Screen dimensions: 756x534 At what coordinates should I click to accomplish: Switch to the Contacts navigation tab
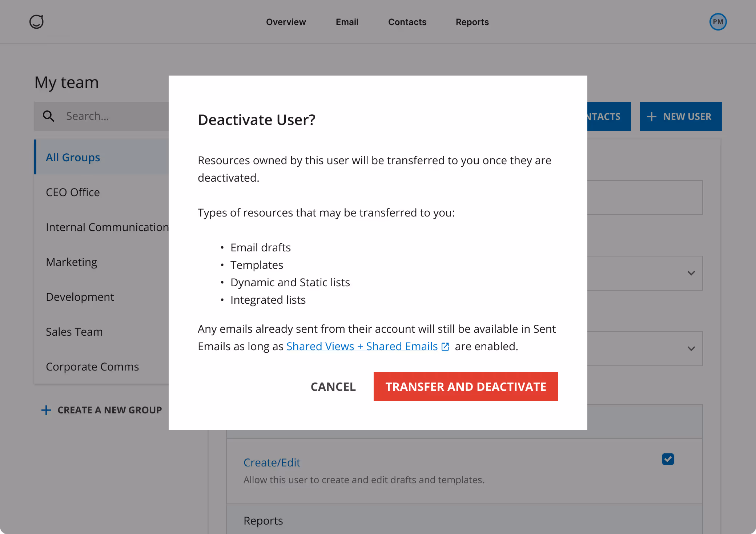point(407,22)
